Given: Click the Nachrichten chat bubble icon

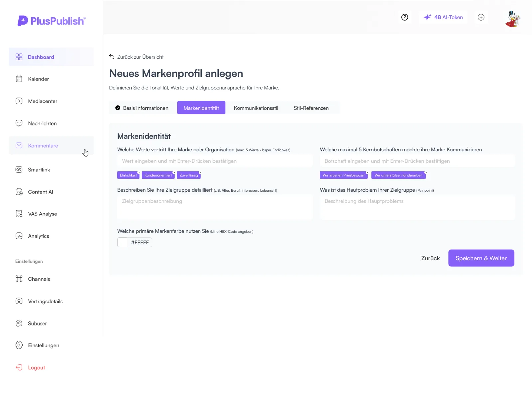Looking at the screenshot, I should (19, 123).
